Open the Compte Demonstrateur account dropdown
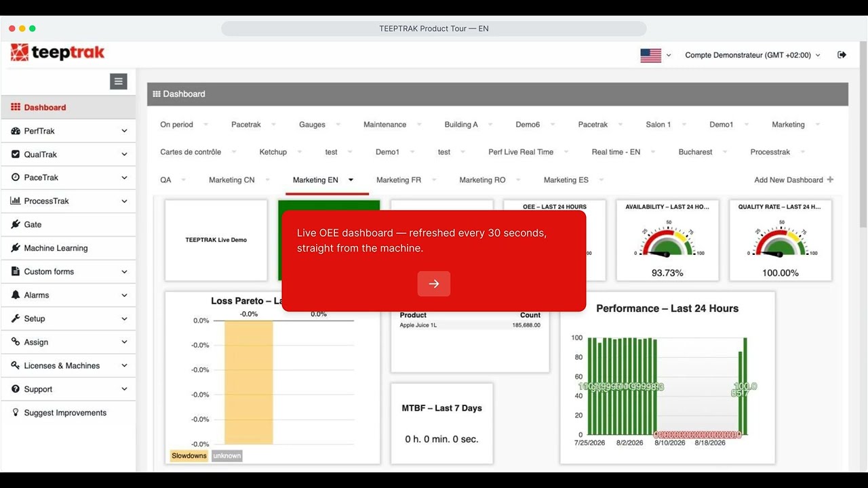This screenshot has width=868, height=488. [752, 55]
